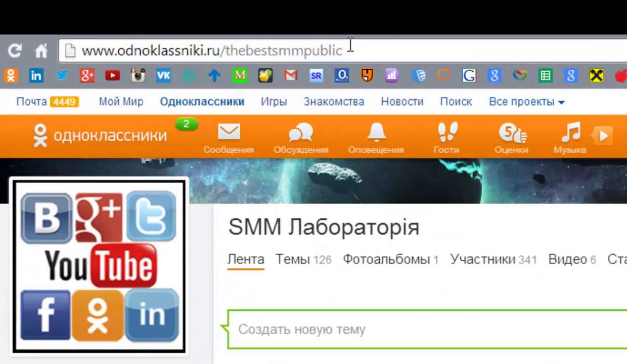
Task: Open Почта mail link
Action: pyautogui.click(x=31, y=102)
